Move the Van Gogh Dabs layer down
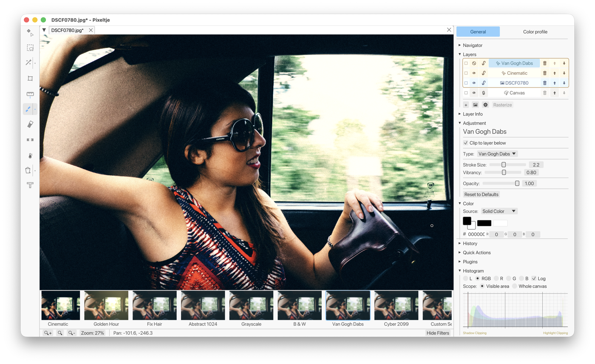 coord(564,63)
